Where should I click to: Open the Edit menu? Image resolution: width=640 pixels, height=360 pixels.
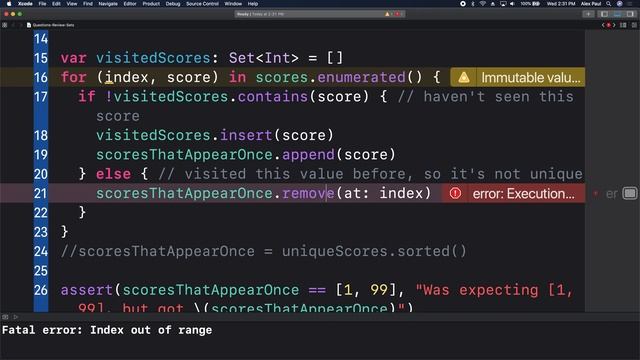[x=56, y=4]
